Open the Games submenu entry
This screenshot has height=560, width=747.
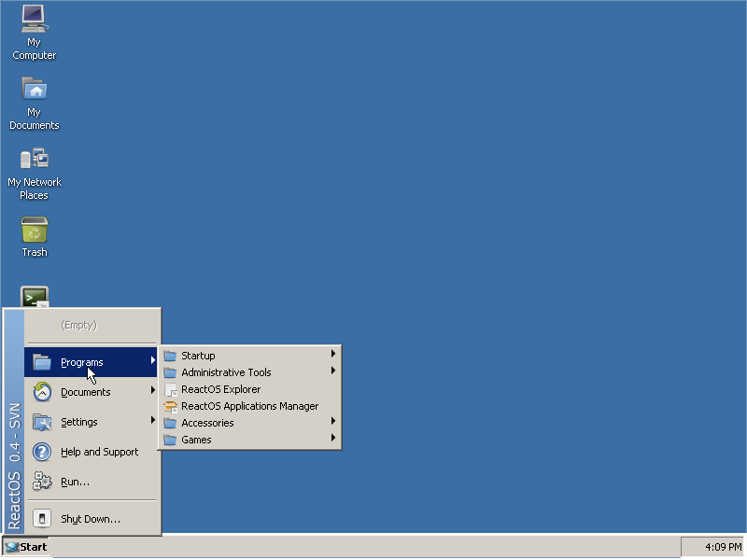click(250, 440)
